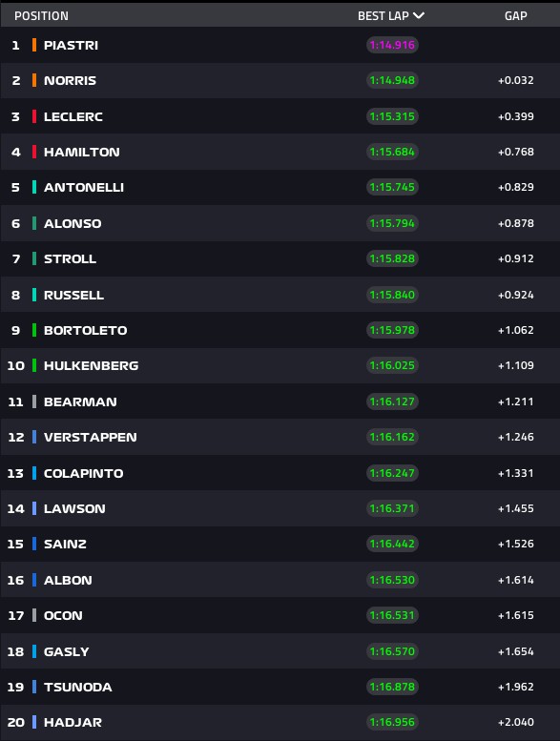Click the POSITION column header
The image size is (560, 741).
pos(42,15)
